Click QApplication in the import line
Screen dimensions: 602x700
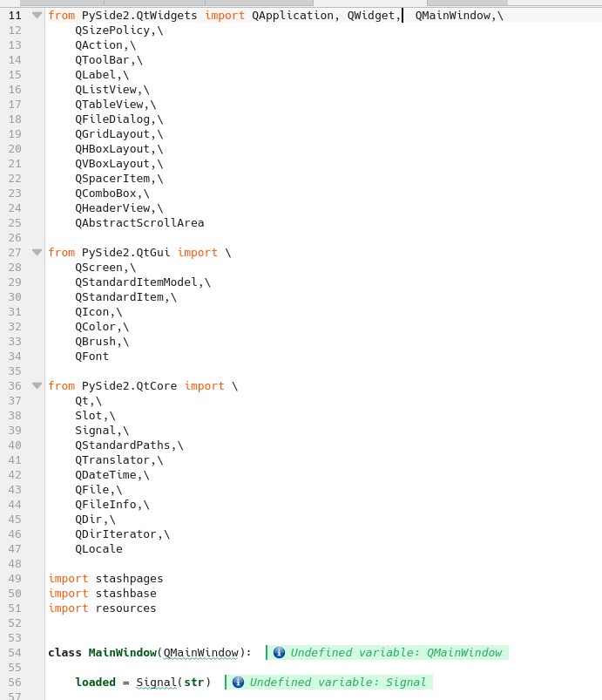click(x=293, y=16)
